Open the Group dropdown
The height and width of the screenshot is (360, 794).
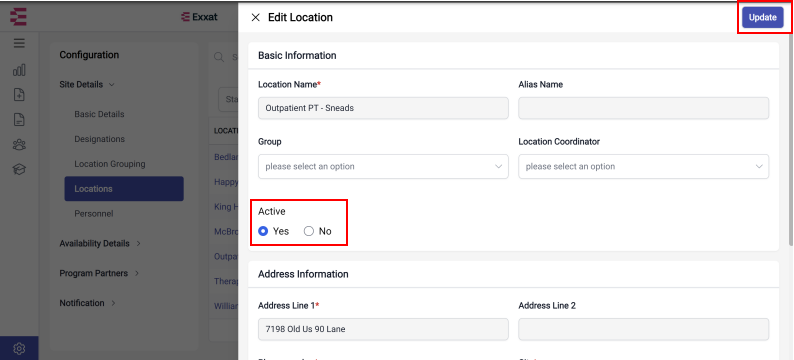[383, 167]
